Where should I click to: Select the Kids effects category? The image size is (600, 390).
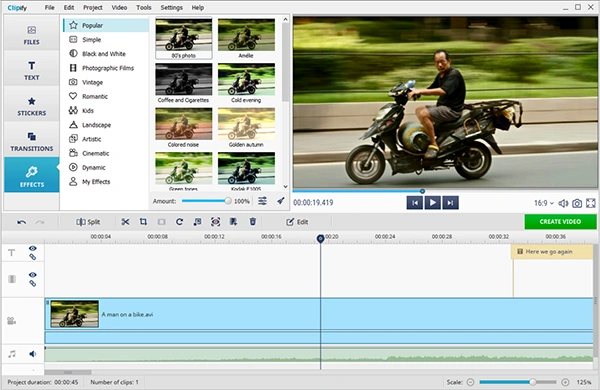click(106, 110)
